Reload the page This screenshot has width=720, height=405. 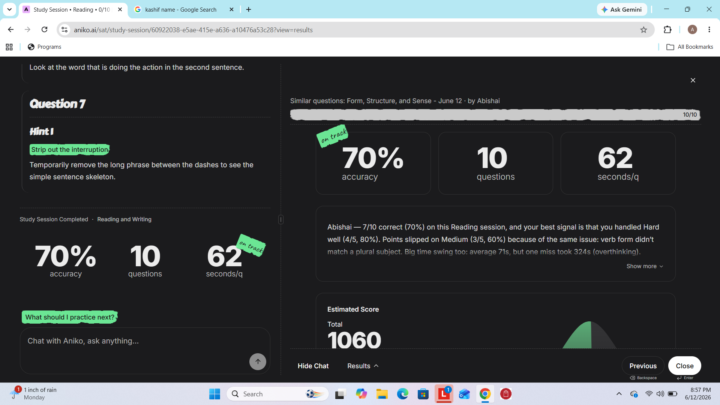click(45, 29)
